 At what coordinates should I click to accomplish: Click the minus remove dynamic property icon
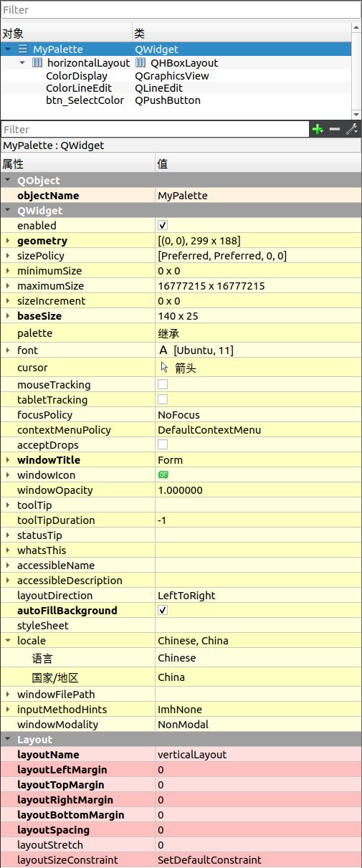pos(335,129)
